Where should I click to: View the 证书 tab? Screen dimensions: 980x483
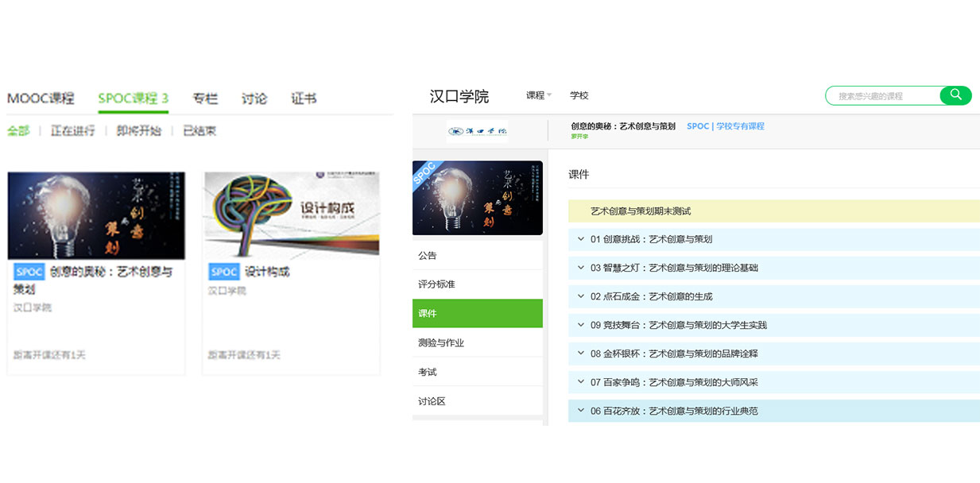coord(304,99)
